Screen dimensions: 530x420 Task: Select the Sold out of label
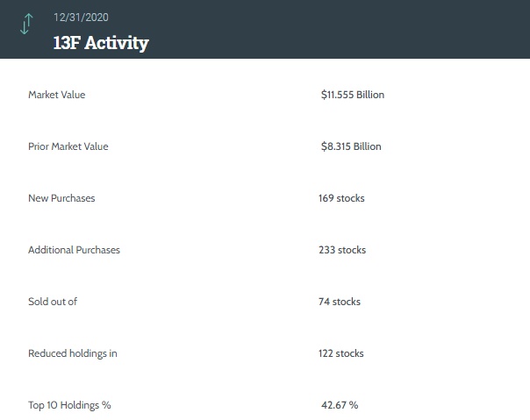53,302
